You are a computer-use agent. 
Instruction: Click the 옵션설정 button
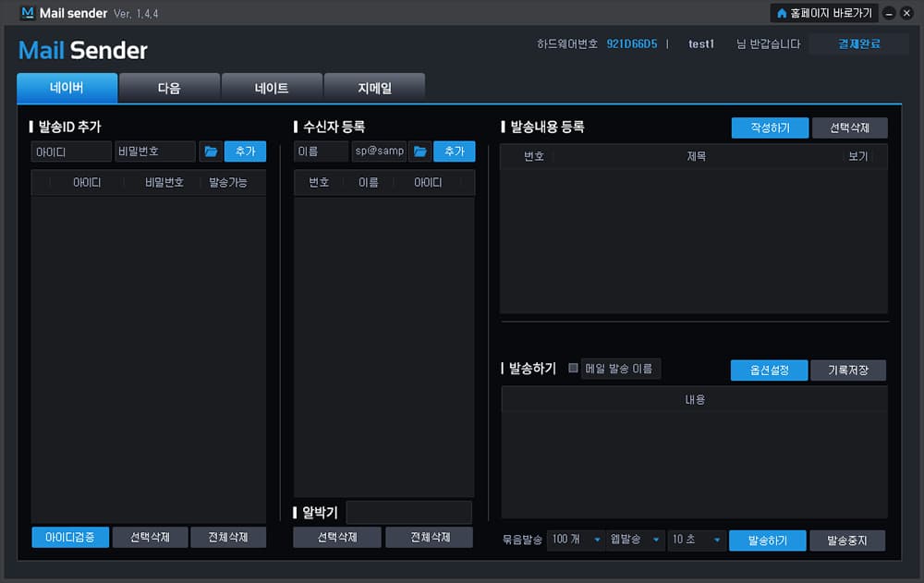(x=769, y=370)
